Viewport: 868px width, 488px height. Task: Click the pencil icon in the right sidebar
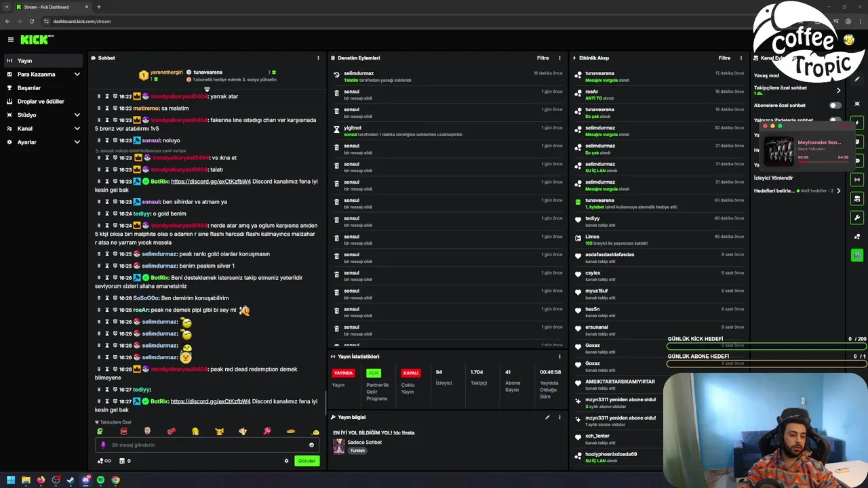[x=857, y=79]
